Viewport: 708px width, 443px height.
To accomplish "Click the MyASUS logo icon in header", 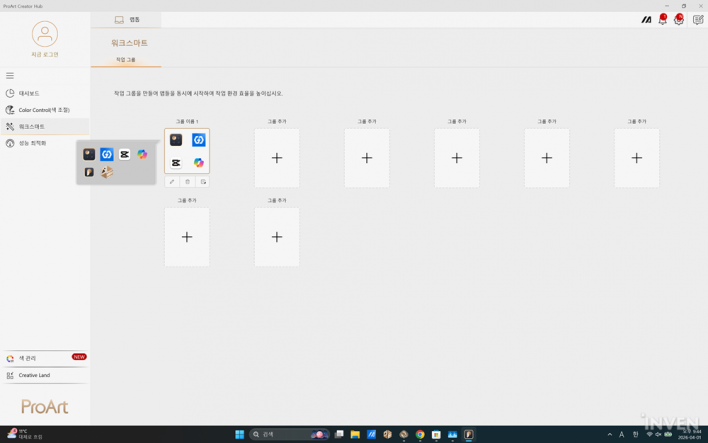I will (646, 20).
